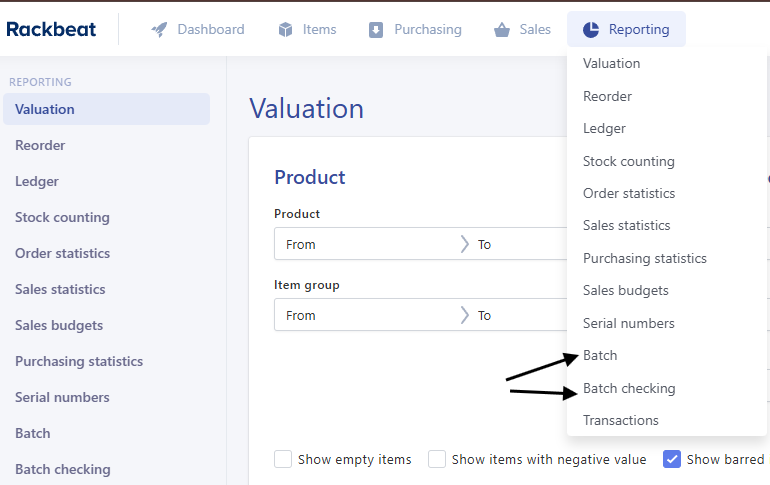Screen dimensions: 770x485
Task: Open the Product From dropdown field
Action: tap(365, 244)
